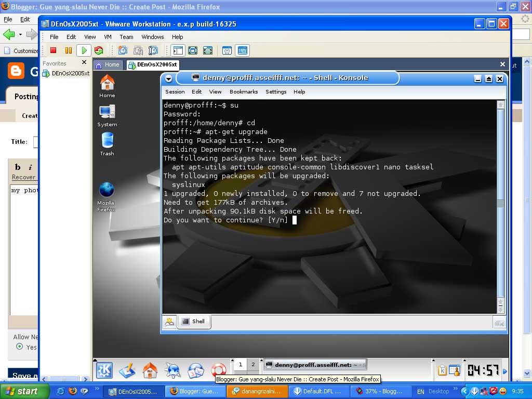
Task: Click the VMware power off (red stop) button
Action: click(54, 50)
